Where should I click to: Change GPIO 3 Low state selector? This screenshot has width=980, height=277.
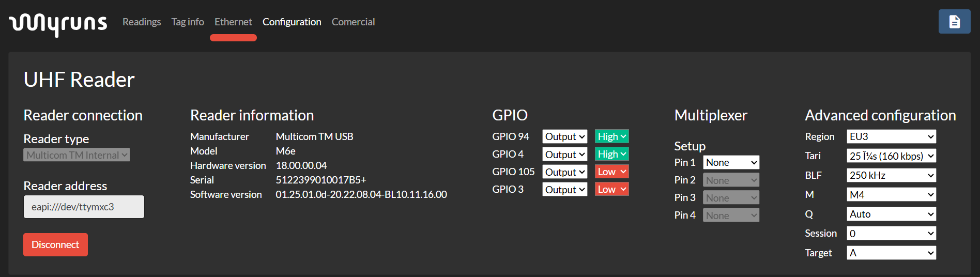pos(611,189)
